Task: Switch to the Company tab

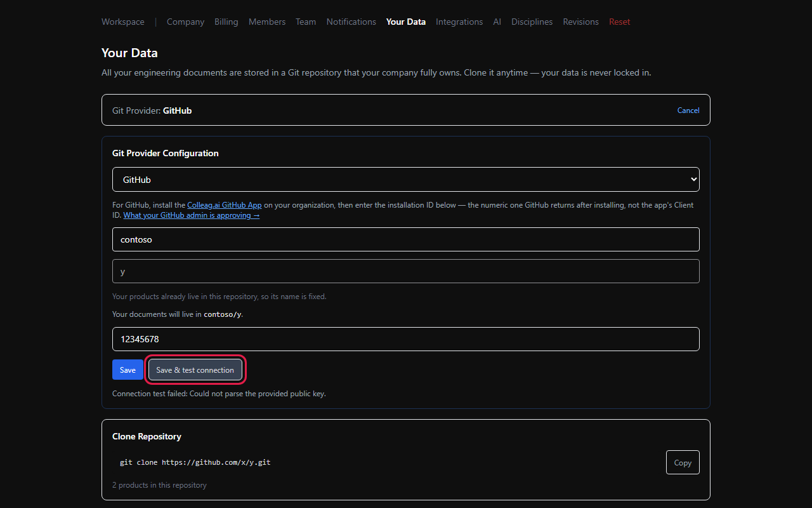Action: [185, 22]
